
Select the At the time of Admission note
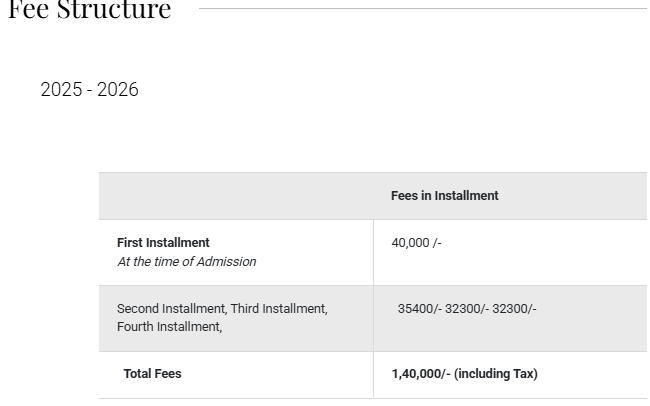(186, 262)
